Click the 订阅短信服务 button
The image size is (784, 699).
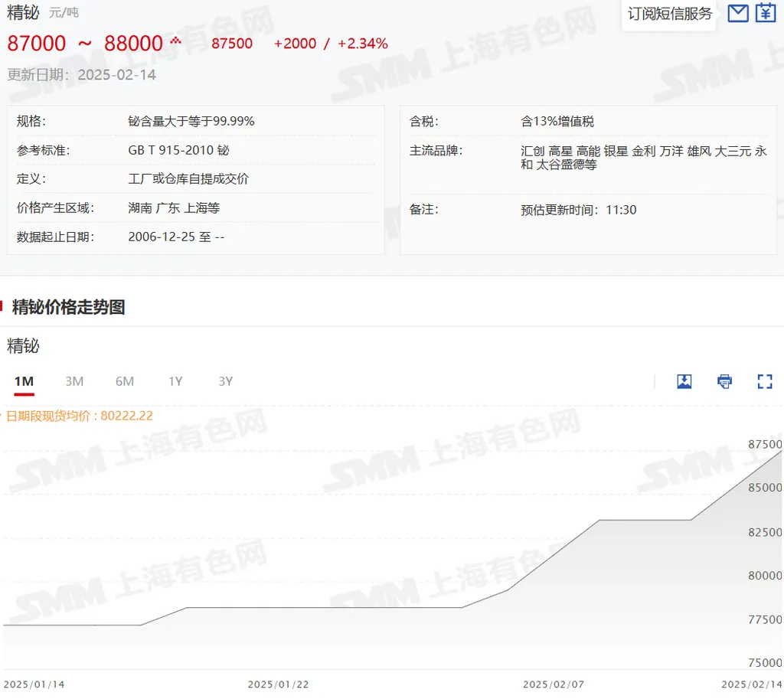tap(668, 13)
